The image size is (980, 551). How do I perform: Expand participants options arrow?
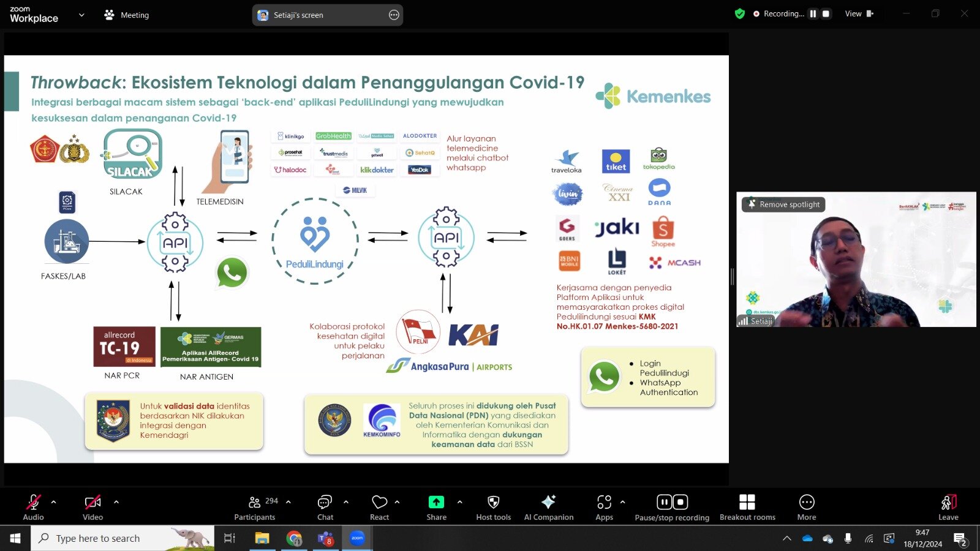click(288, 502)
